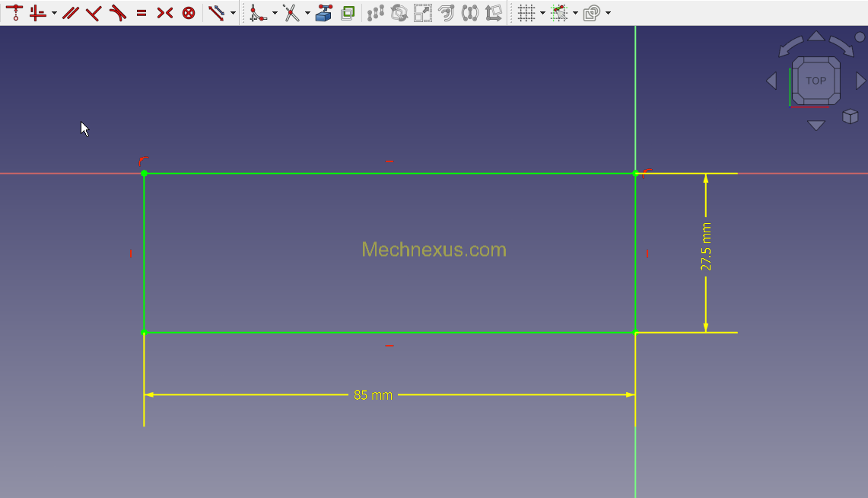868x498 pixels.
Task: Select the block constraint tool
Action: pos(189,12)
